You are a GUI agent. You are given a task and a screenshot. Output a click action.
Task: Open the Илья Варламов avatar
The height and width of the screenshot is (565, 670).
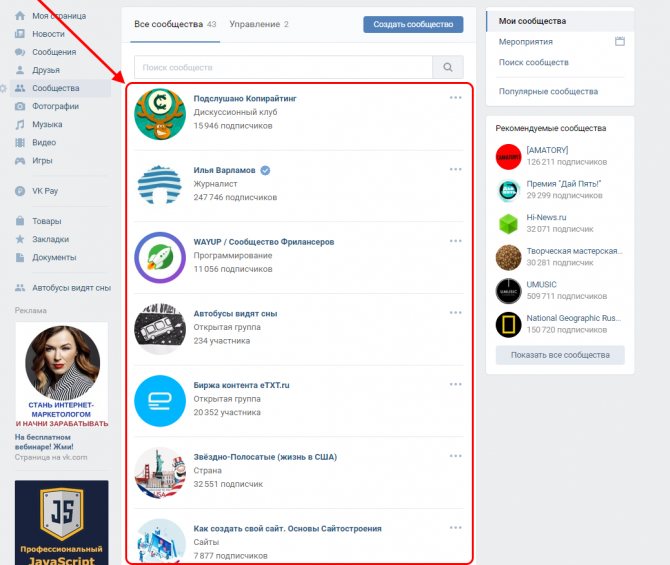160,185
